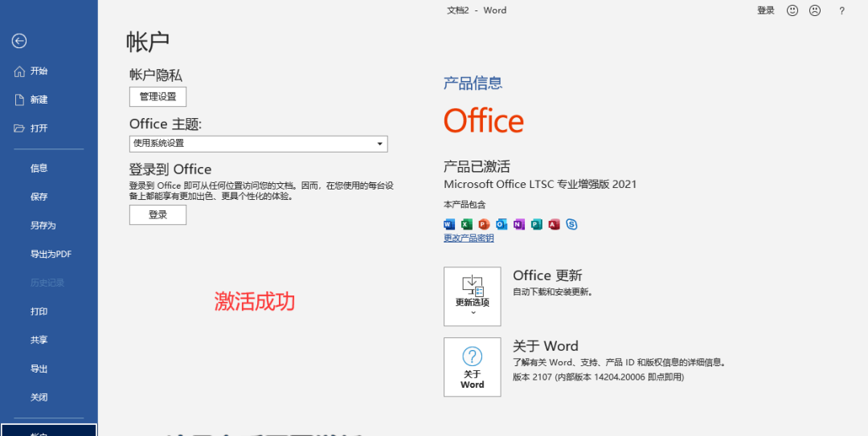Click the Skype app icon
868x436 pixels.
[572, 224]
